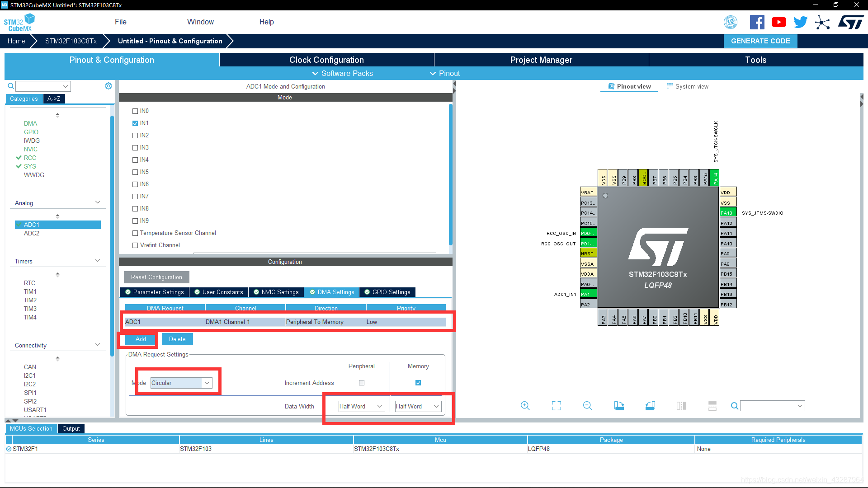Click the vertical split view icon
The image size is (868, 488).
(681, 406)
